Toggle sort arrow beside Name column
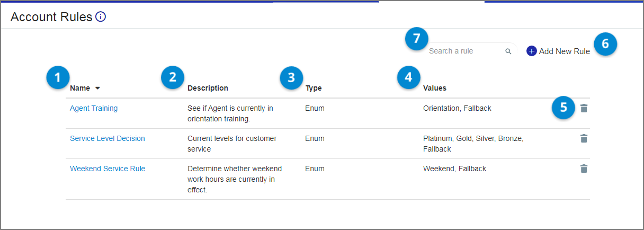 pyautogui.click(x=97, y=89)
